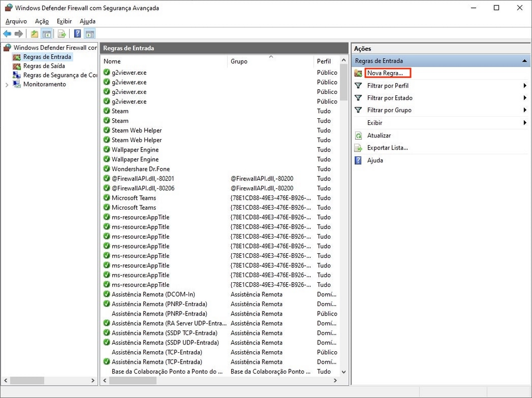Open the Exibir menu

click(x=64, y=21)
